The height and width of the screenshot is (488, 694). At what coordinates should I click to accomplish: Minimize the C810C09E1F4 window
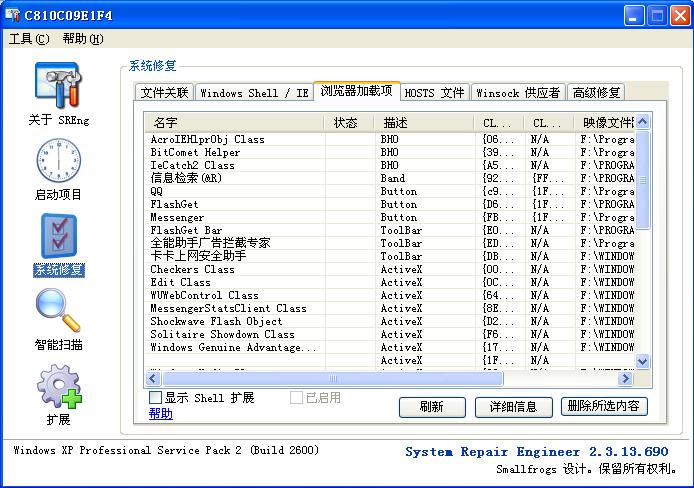tap(634, 15)
